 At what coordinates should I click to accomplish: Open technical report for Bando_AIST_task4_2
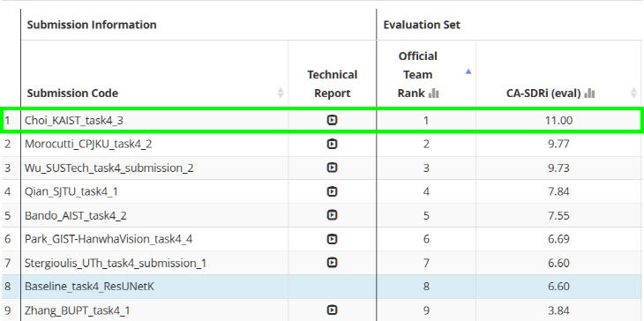(x=332, y=215)
